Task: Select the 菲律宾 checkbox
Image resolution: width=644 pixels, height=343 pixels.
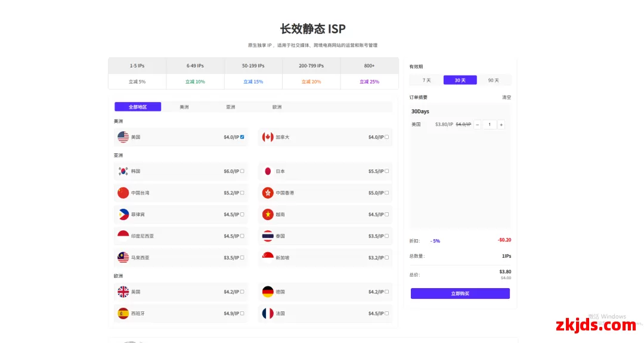Action: [242, 214]
